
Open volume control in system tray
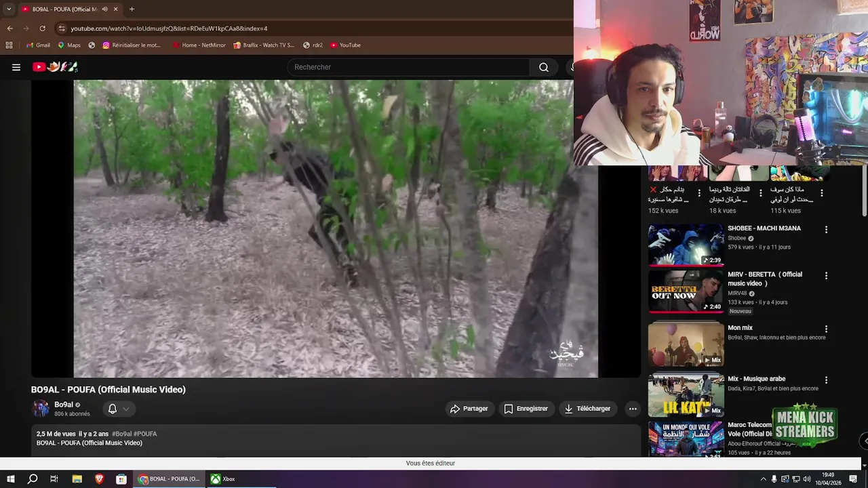[807, 479]
